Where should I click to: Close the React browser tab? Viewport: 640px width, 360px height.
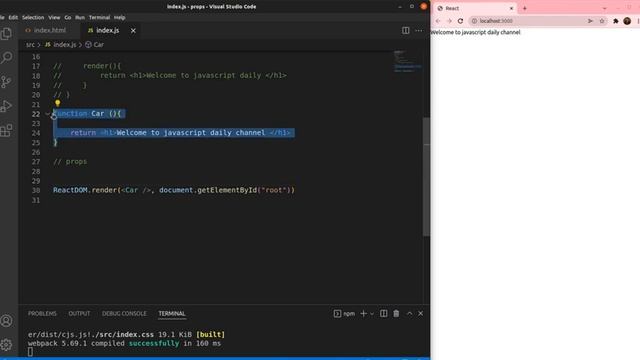pyautogui.click(x=511, y=8)
